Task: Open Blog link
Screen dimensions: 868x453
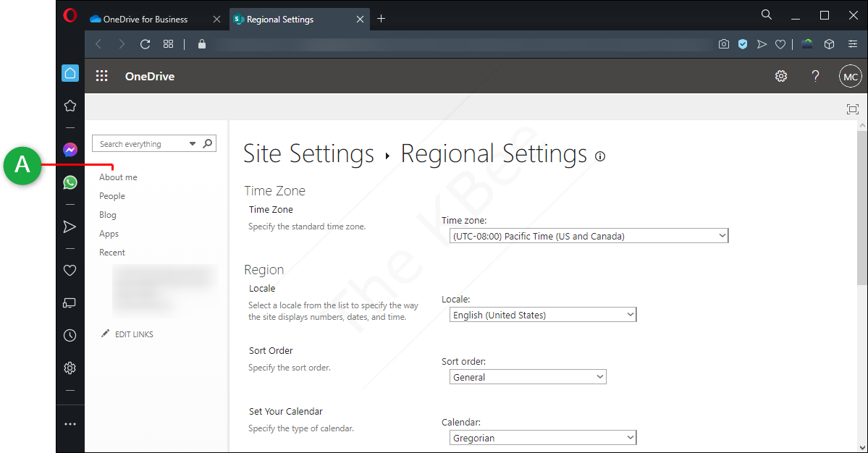Action: pos(107,215)
